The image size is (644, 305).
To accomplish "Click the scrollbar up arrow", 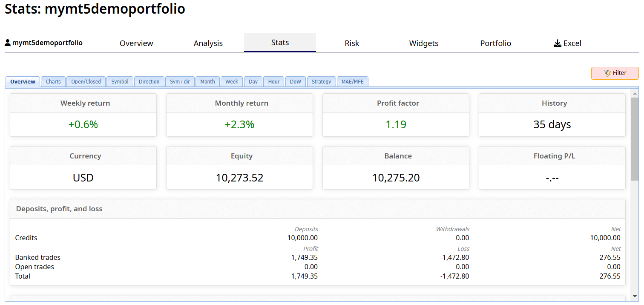I will point(635,93).
